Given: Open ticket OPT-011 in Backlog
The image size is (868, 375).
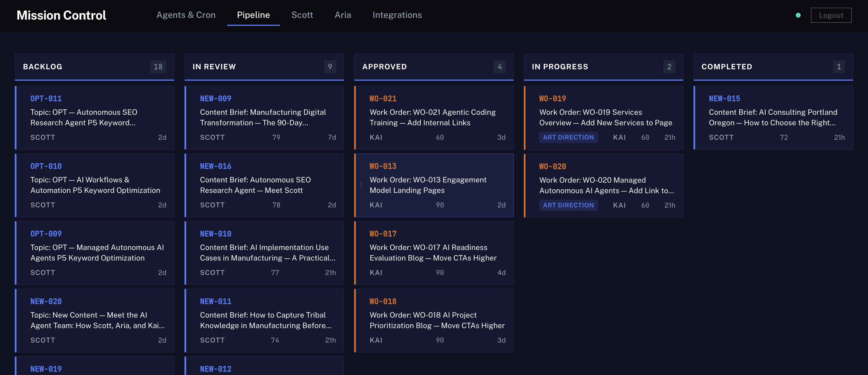Looking at the screenshot, I should [95, 117].
